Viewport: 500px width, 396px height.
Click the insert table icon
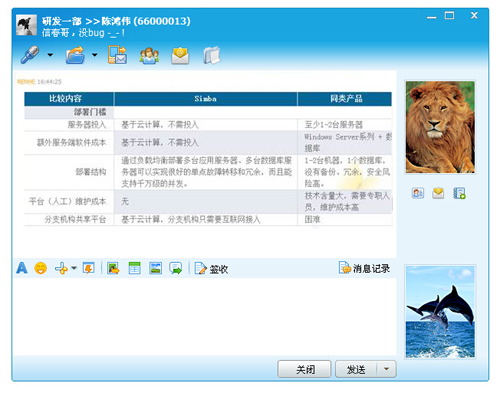[x=135, y=268]
